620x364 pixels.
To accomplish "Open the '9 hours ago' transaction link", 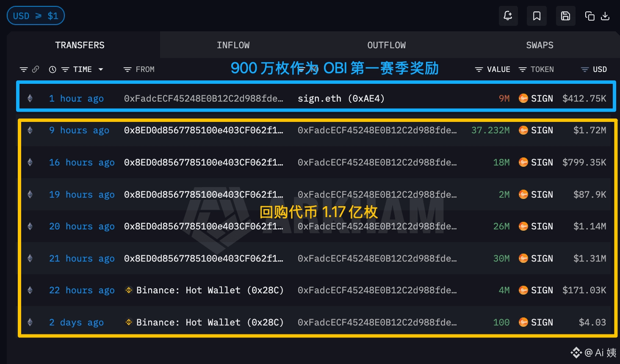I will click(x=79, y=130).
